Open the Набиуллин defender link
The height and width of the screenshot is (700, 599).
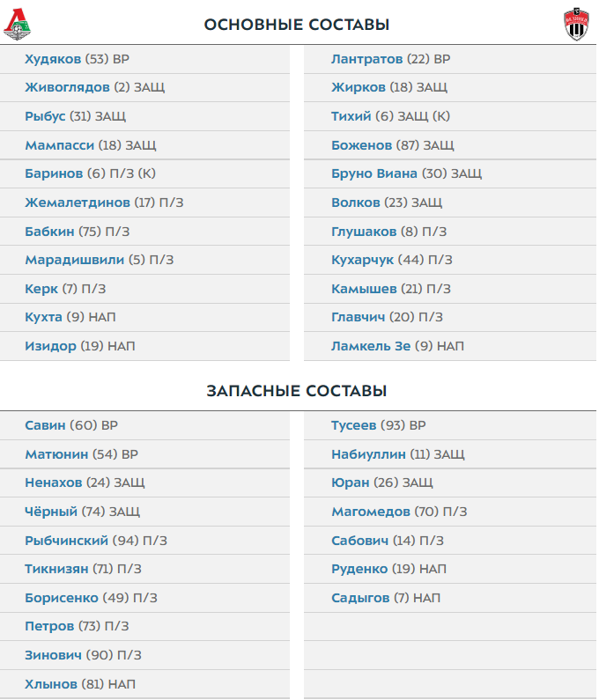pos(368,454)
